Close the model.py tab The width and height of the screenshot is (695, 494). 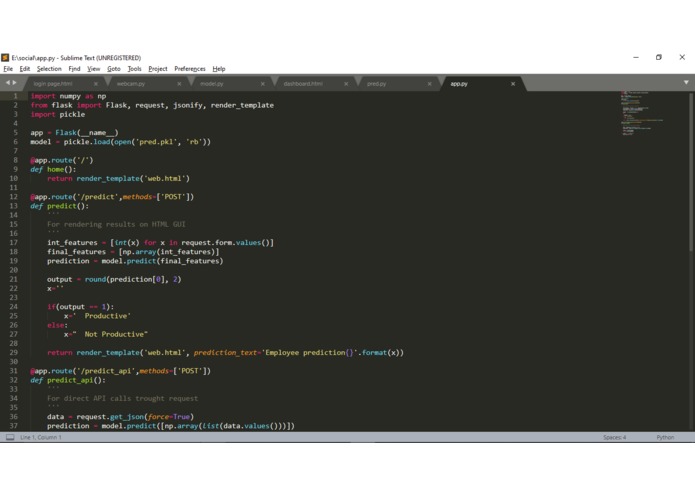[x=262, y=84]
